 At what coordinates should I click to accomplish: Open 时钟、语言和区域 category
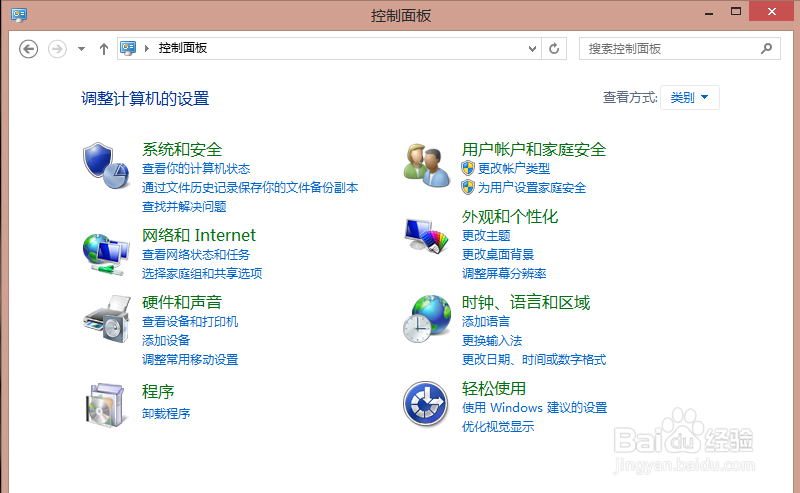[526, 302]
